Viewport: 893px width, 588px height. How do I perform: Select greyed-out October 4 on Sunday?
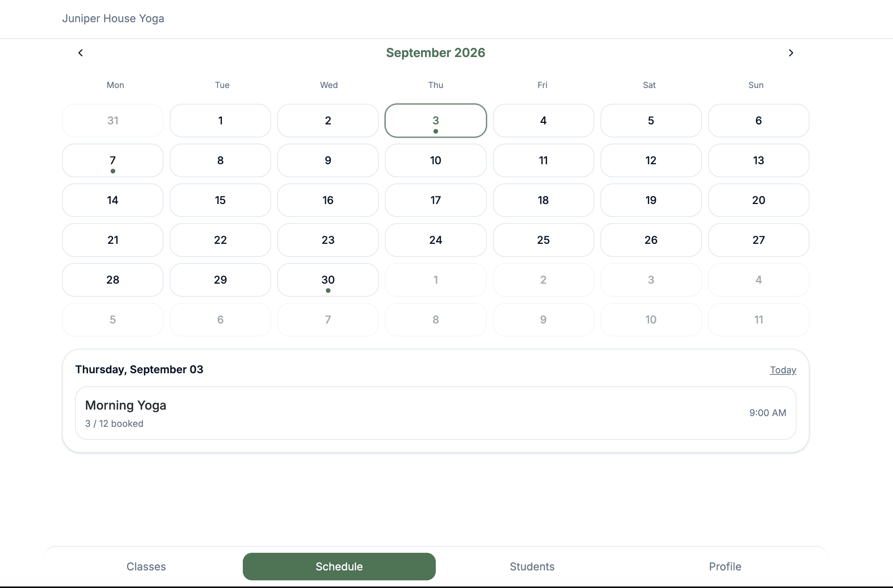click(759, 280)
